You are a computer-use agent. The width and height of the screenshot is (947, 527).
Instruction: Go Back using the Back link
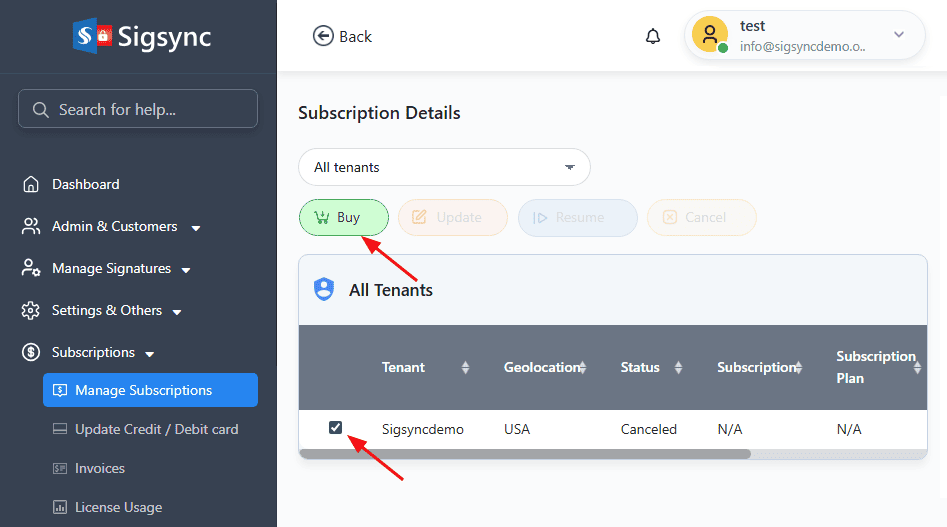tap(342, 37)
